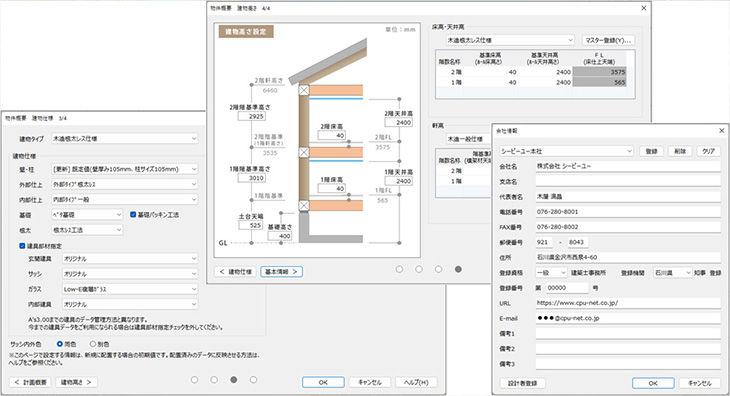
Task: Click the 設計者登録 button
Action: (x=522, y=383)
